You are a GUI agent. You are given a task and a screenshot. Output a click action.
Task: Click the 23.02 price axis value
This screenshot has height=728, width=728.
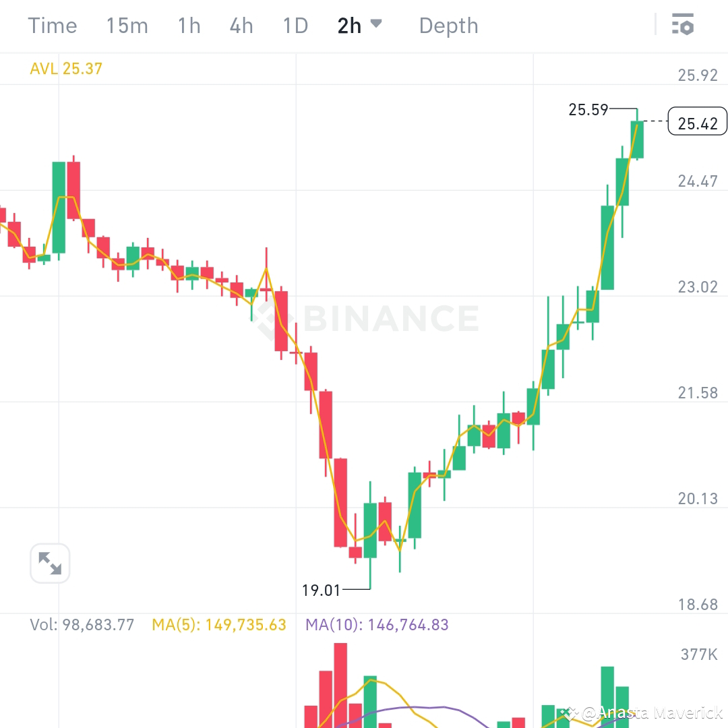(x=699, y=287)
